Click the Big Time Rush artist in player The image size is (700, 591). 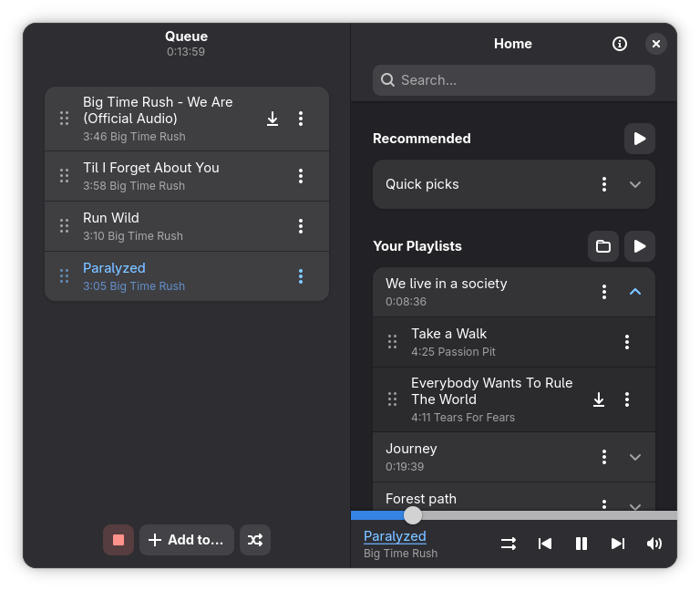pos(400,554)
